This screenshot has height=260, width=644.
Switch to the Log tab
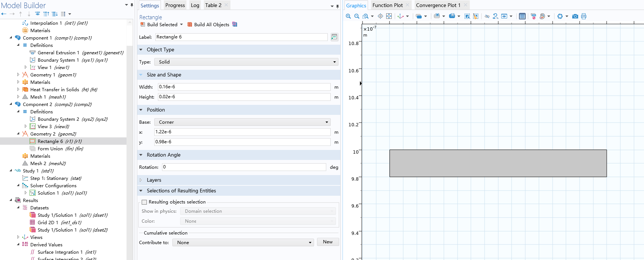pos(195,5)
